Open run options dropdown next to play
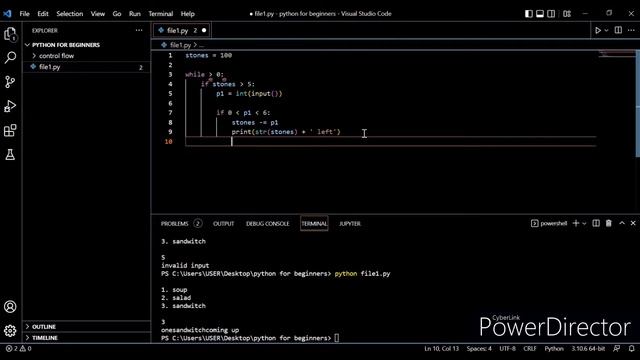Image resolution: width=640 pixels, height=360 pixels. tap(606, 30)
